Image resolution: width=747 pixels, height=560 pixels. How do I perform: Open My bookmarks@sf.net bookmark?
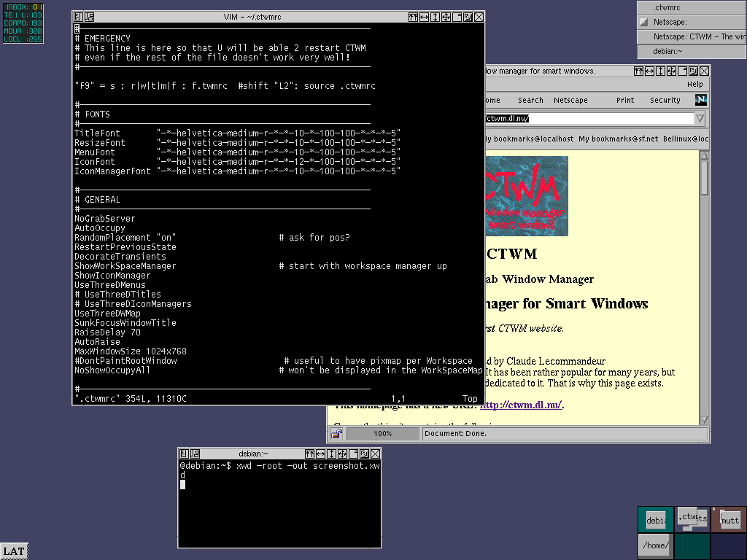coord(619,139)
